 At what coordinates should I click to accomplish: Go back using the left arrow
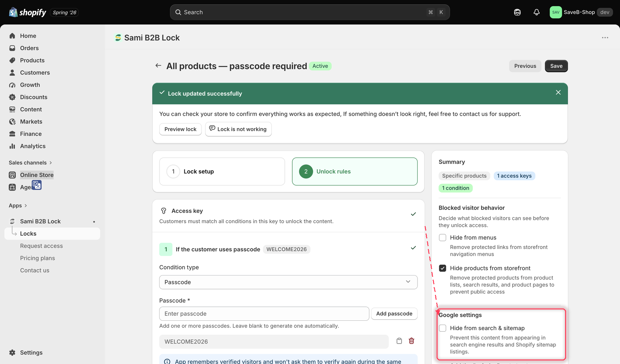pos(158,66)
